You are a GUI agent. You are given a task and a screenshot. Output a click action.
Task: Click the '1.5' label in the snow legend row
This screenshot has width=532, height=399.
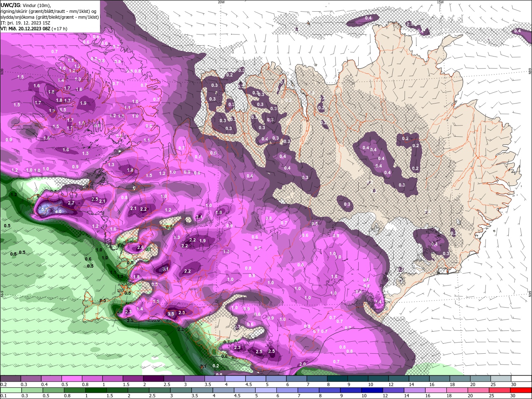tap(126, 384)
